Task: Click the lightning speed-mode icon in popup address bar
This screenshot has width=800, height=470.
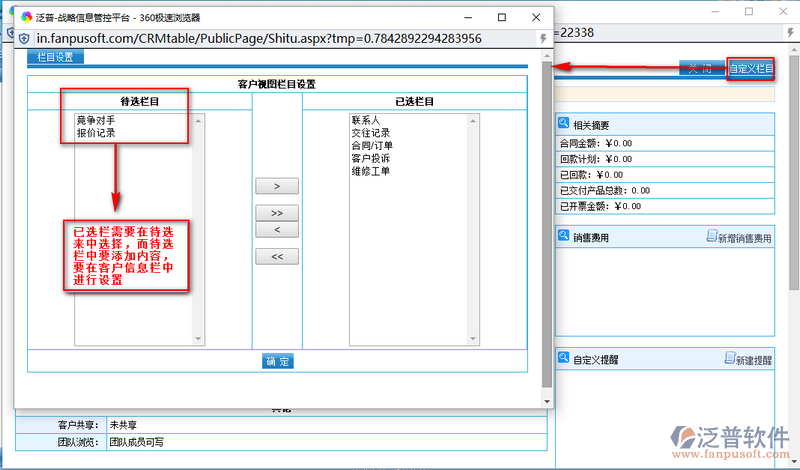Action: pyautogui.click(x=542, y=38)
